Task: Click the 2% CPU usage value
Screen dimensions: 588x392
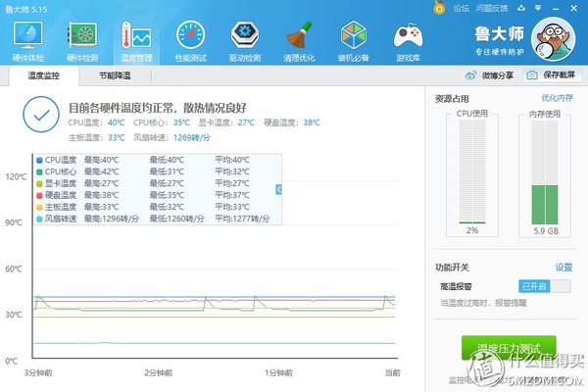Action: [472, 230]
